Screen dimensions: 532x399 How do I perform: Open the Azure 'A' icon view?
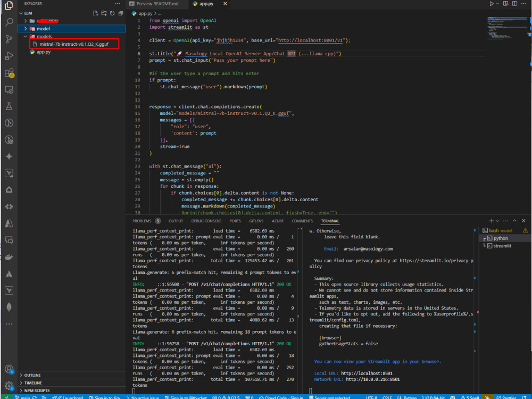(9, 223)
